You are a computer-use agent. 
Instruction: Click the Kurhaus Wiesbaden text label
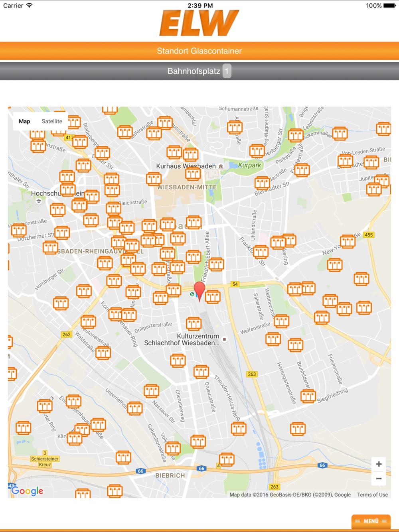[186, 166]
